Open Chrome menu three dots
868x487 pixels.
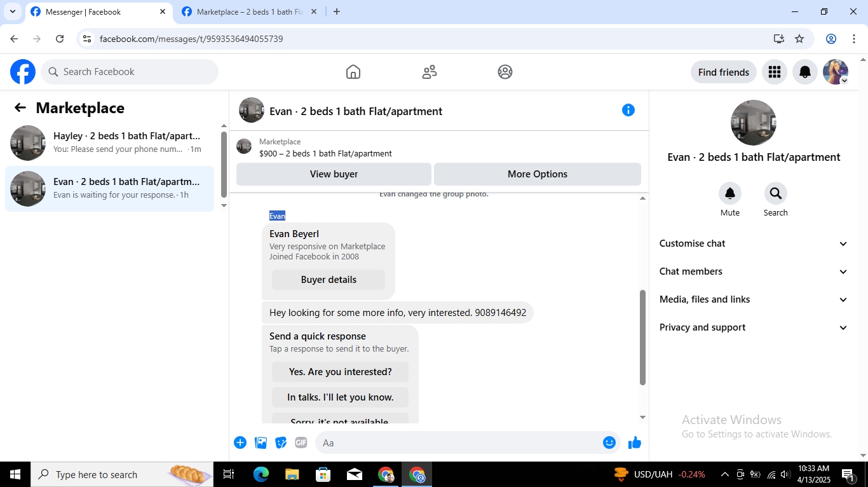[x=854, y=39]
